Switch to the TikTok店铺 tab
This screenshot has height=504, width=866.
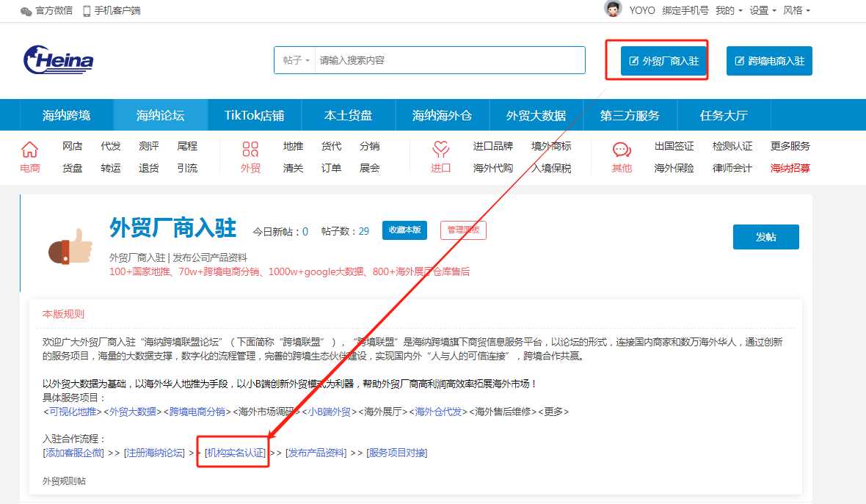pos(254,115)
